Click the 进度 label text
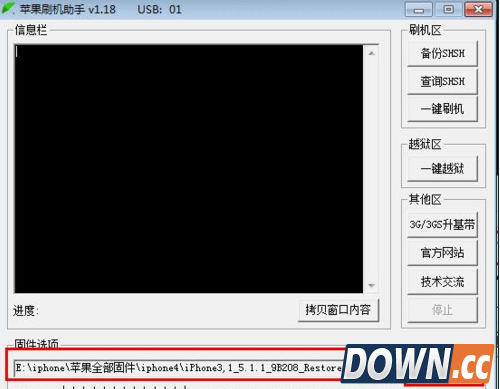This screenshot has width=500, height=389. [26, 311]
